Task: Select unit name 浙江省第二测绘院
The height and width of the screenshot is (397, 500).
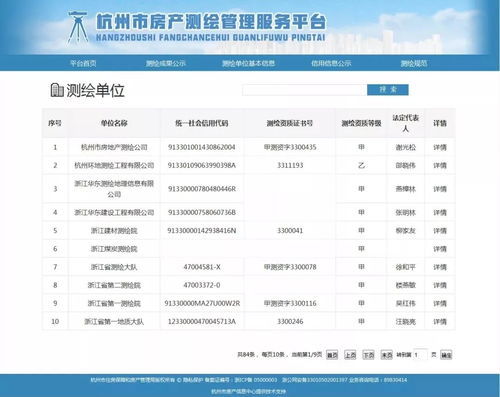Action: pyautogui.click(x=114, y=285)
